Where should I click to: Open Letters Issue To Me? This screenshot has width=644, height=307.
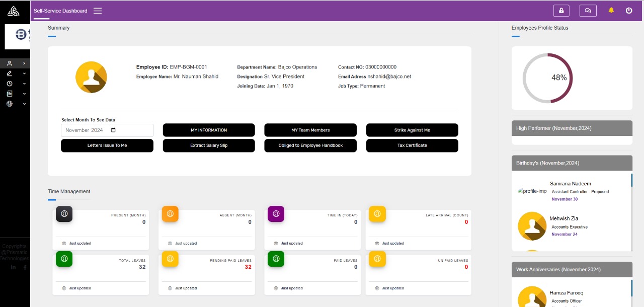point(107,145)
